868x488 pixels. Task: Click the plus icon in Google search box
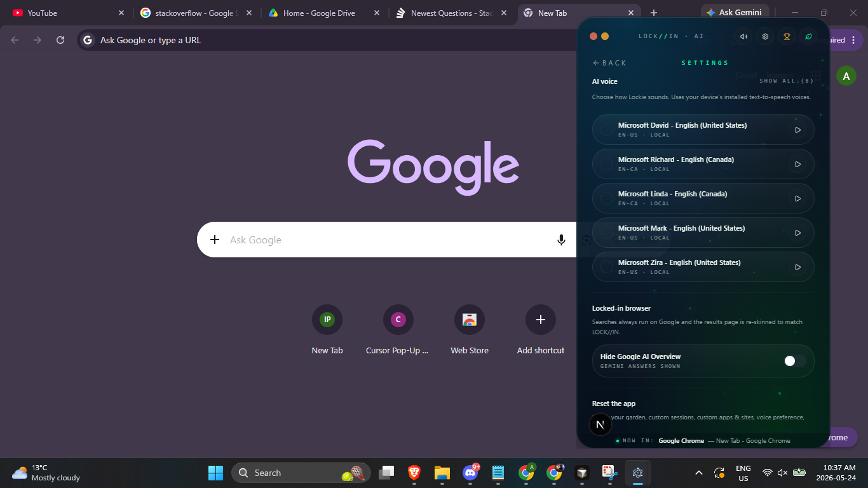pos(215,240)
